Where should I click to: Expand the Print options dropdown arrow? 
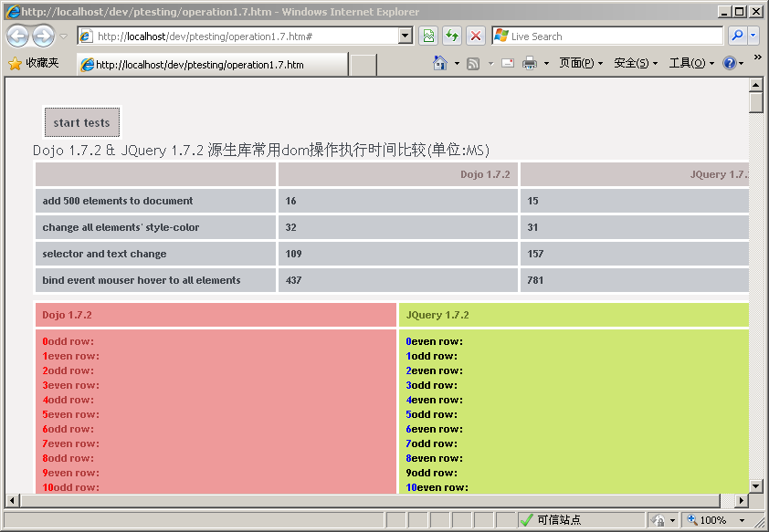(546, 63)
